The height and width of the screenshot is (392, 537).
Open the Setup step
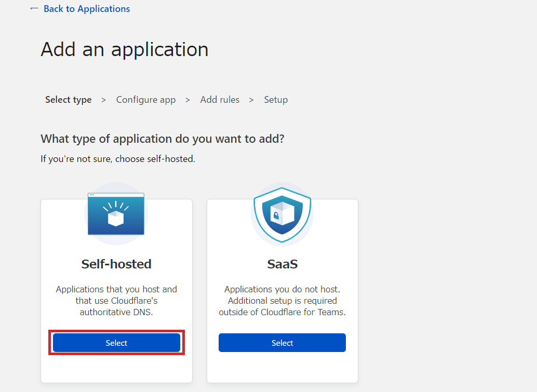(276, 100)
